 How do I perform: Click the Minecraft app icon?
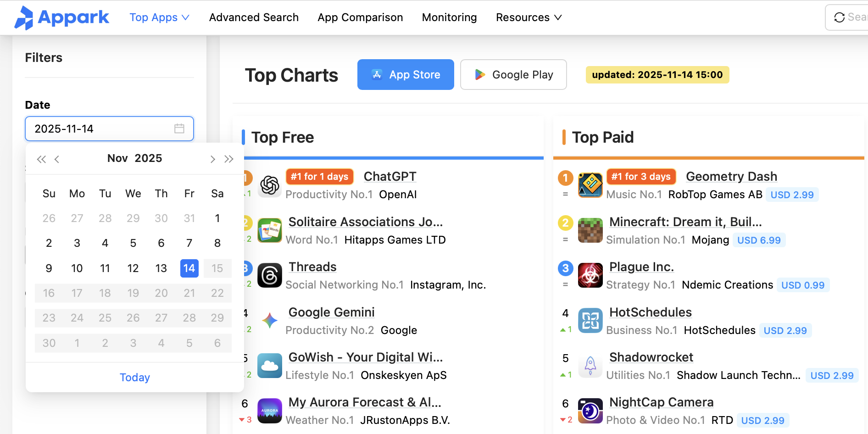click(590, 230)
